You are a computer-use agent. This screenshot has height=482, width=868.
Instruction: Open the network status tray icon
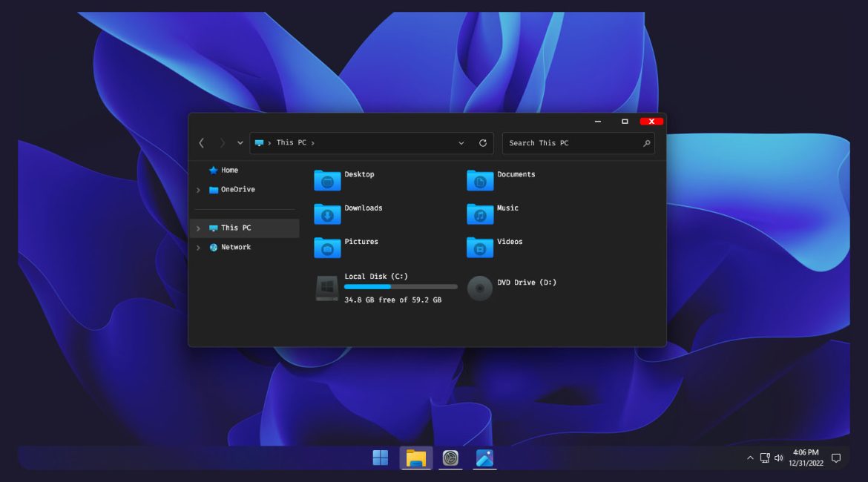[765, 458]
